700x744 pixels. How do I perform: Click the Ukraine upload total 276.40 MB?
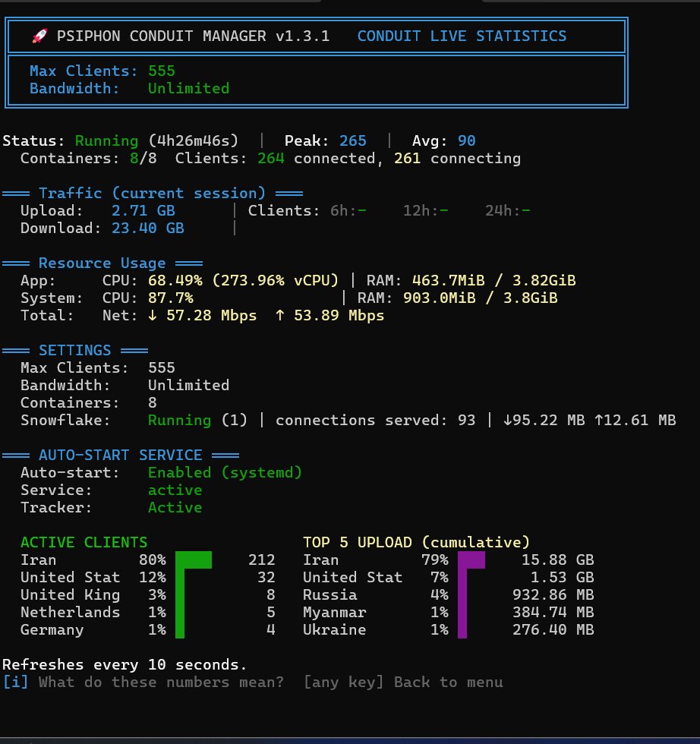(x=553, y=630)
